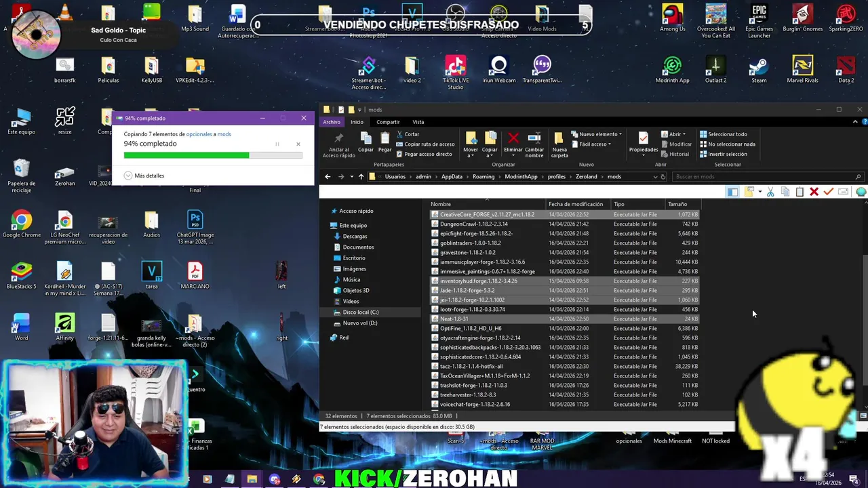Open Epic Games Launcher desktop icon
The height and width of the screenshot is (488, 868).
[759, 22]
